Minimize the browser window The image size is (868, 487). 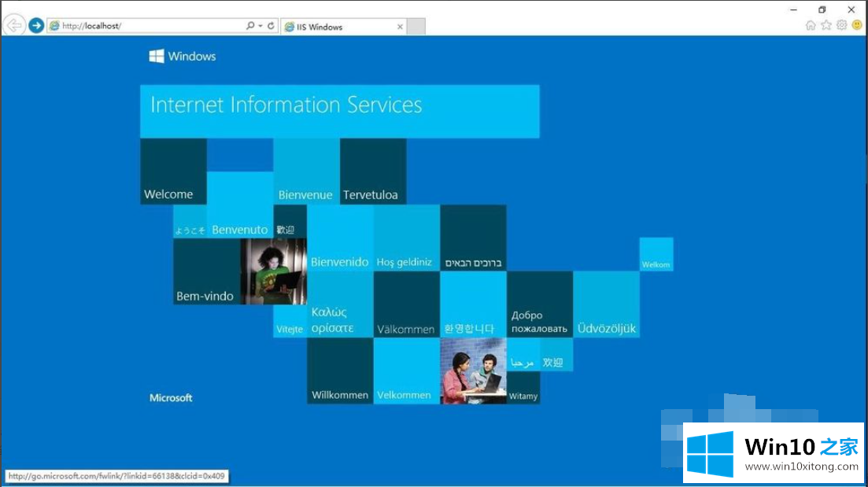tap(793, 9)
